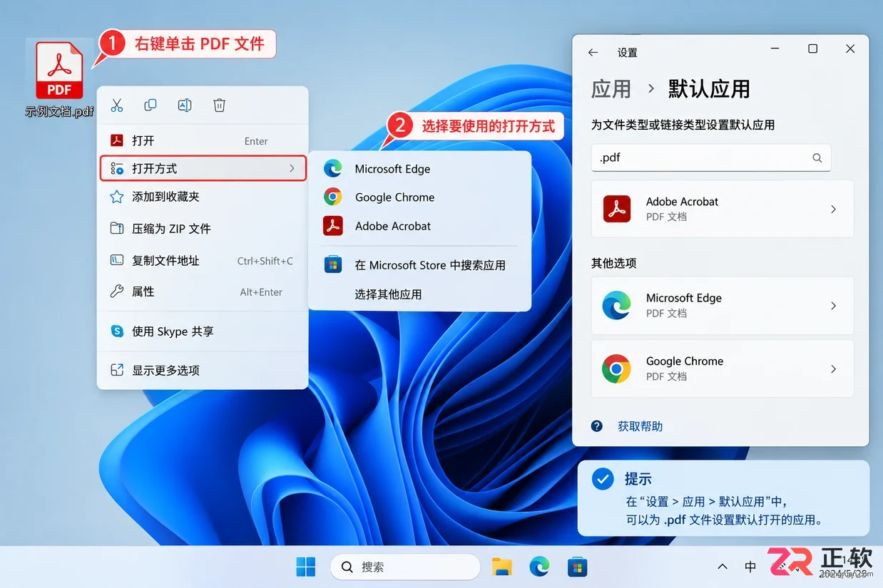The height and width of the screenshot is (588, 883).
Task: Choose 复制文件地址 in context menu
Action: pyautogui.click(x=203, y=261)
